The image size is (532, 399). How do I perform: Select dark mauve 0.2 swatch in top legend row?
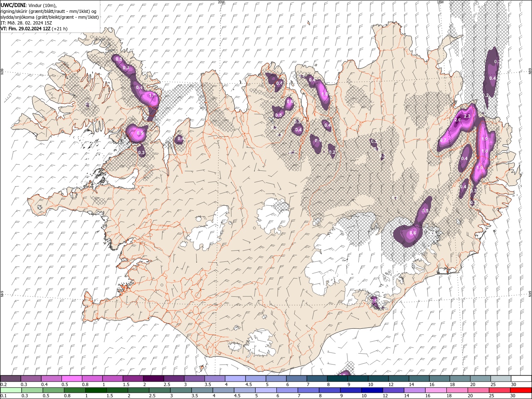click(x=10, y=379)
